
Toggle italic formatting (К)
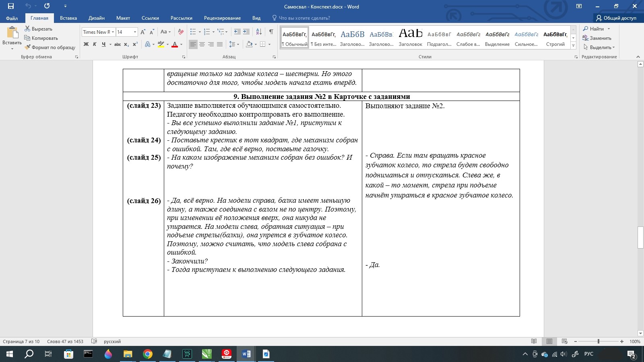(95, 44)
